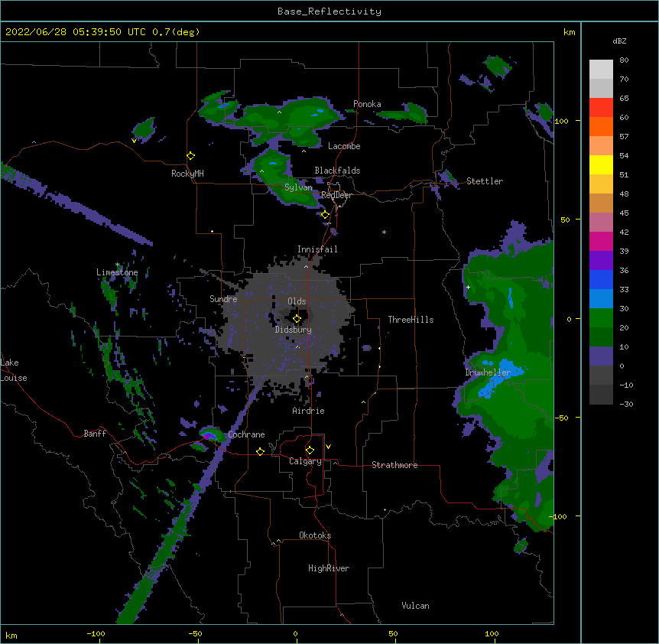Click the Limestone label
This screenshot has height=644, width=659.
click(117, 272)
